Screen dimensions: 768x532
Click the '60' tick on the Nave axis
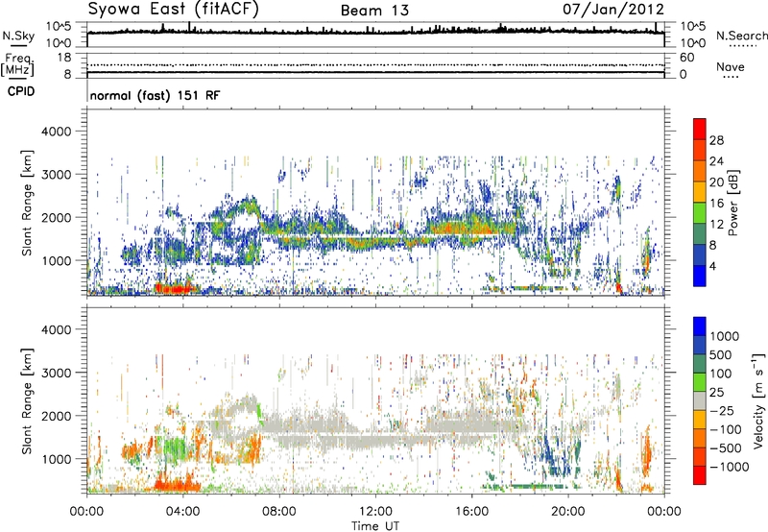tap(686, 58)
